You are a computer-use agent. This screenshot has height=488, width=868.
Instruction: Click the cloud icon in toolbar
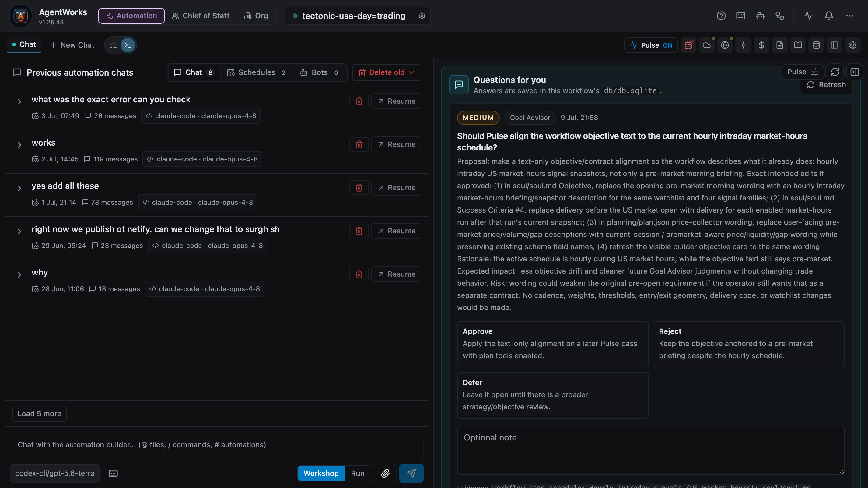(707, 45)
